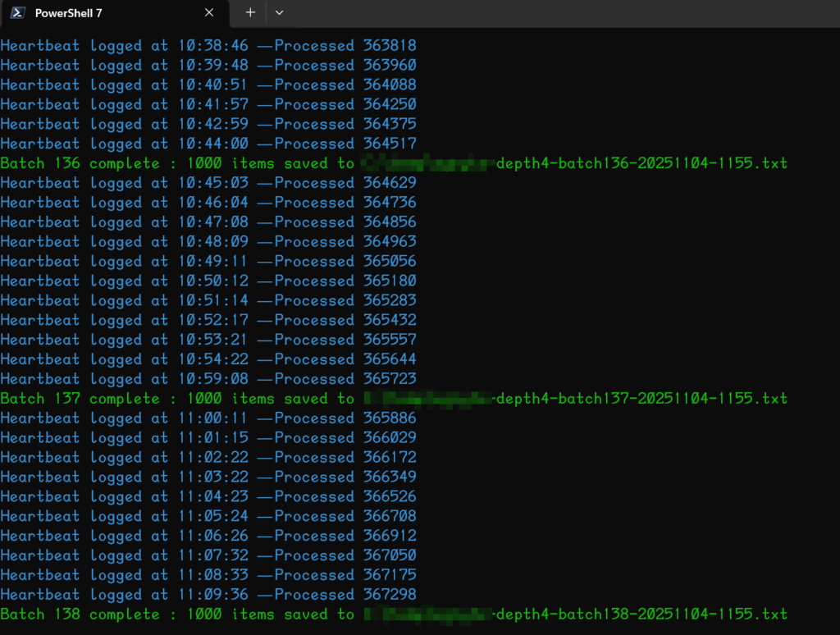Click the blurred path on Batch 137 line

[428, 399]
